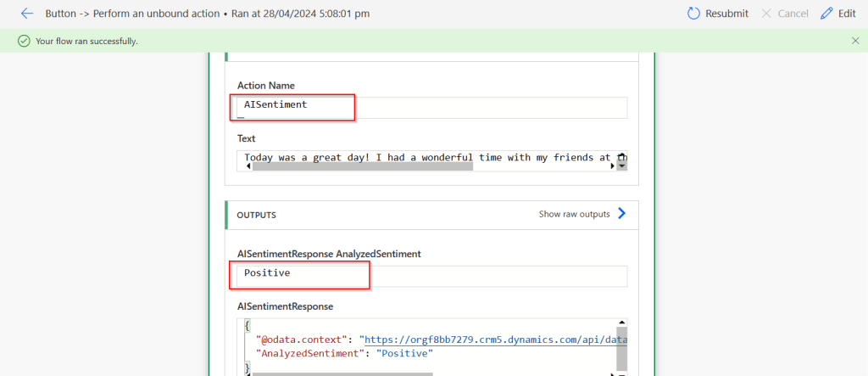Click the Cancel X icon in toolbar
This screenshot has width=868, height=376.
coord(767,14)
